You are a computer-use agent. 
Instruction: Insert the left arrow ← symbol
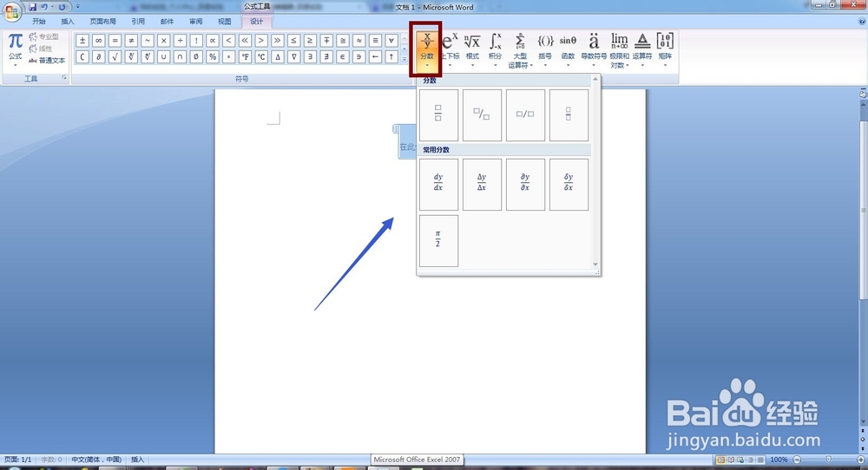coord(375,56)
